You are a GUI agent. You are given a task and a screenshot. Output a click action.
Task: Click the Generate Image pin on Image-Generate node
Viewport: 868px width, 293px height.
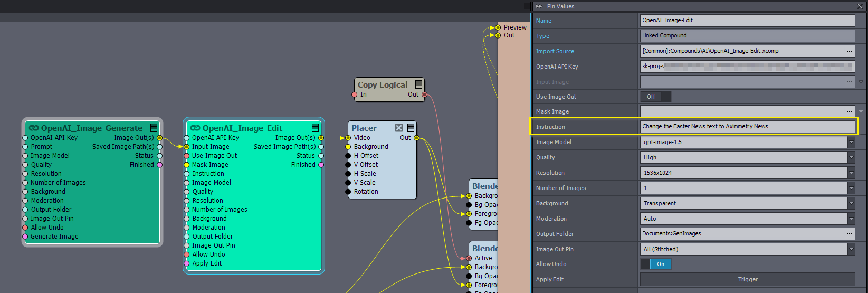25,237
